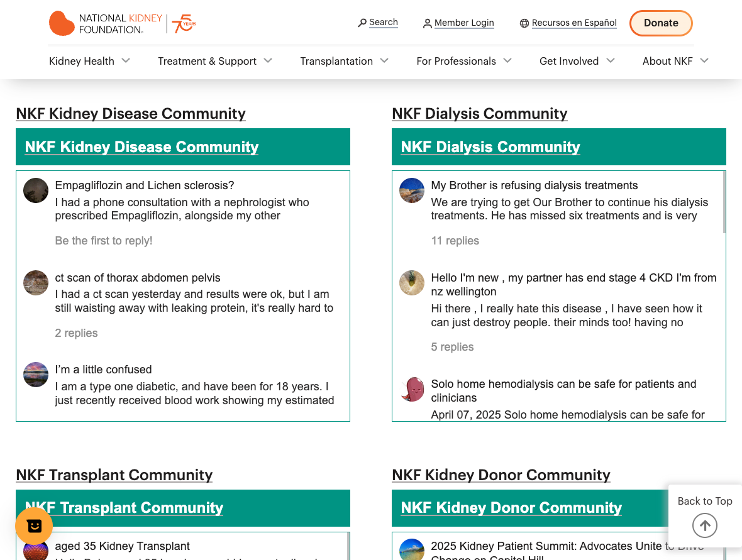The width and height of the screenshot is (742, 560).
Task: Expand the Kidney Health menu chevron
Action: pyautogui.click(x=126, y=60)
